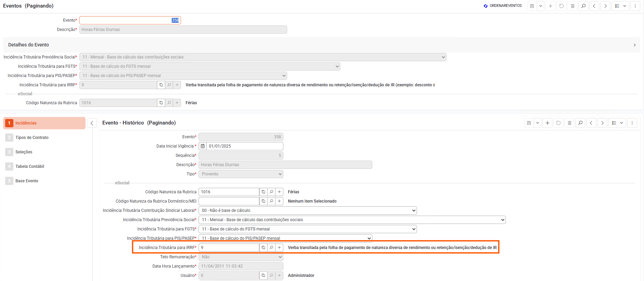Open save options arrow in top Eventos toolbar
The width and height of the screenshot is (644, 281).
pos(541,6)
